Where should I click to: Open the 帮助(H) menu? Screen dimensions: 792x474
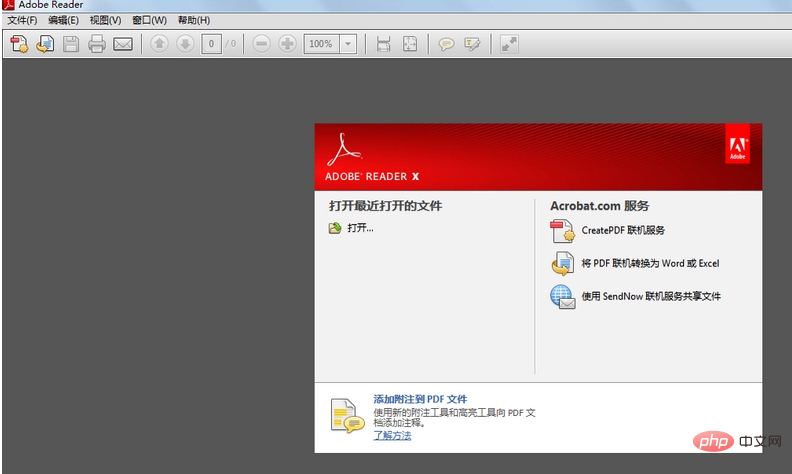click(194, 20)
